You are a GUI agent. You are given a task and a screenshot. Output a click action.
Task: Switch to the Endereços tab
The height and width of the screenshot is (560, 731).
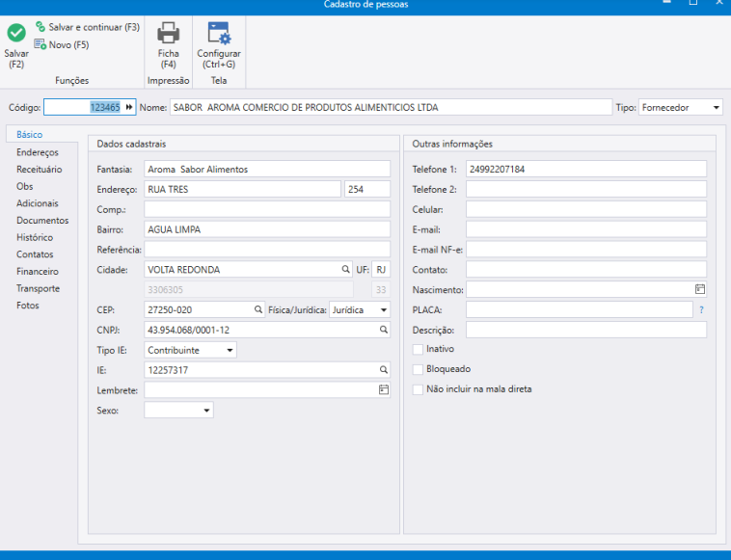point(38,152)
